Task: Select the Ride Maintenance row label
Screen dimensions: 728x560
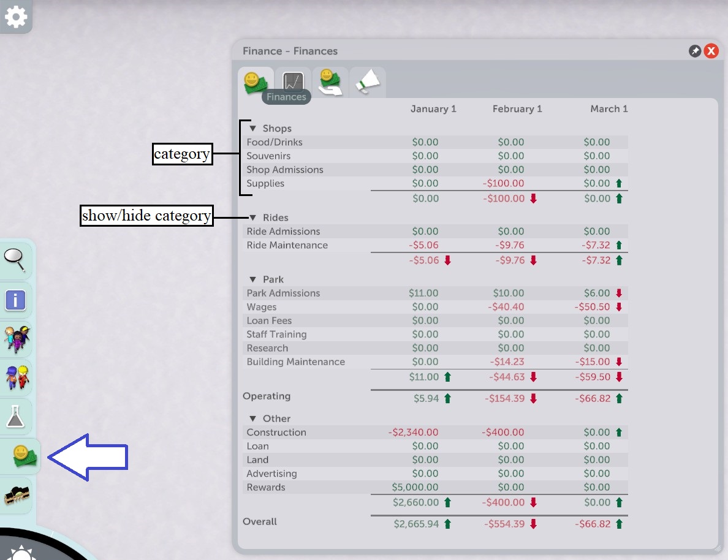Action: 287,245
